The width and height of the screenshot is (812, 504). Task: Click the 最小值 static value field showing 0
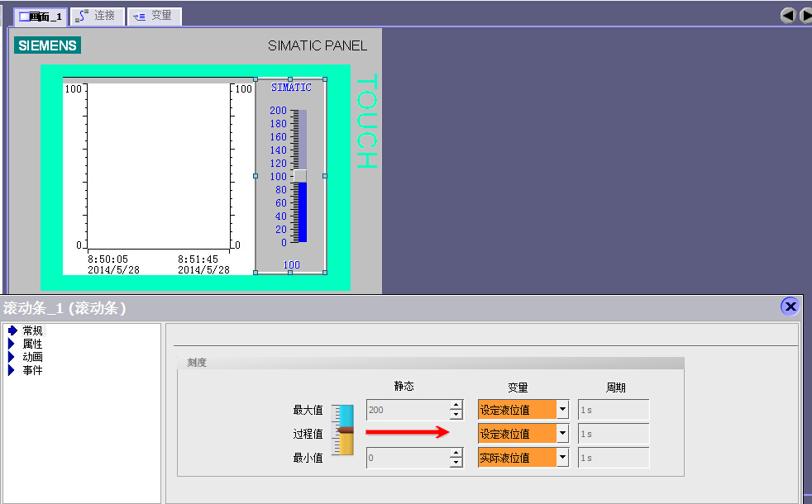[408, 458]
